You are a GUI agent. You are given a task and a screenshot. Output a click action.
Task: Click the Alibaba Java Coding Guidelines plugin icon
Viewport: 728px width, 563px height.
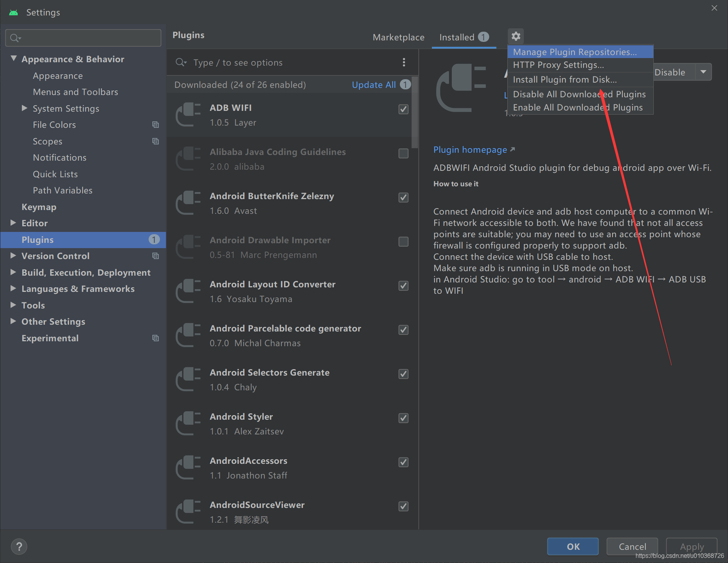click(188, 159)
